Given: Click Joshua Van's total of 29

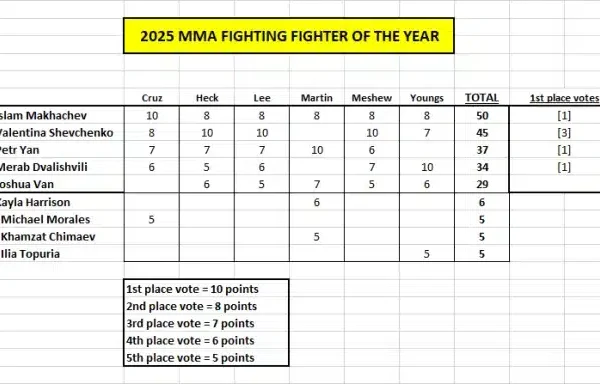Looking at the screenshot, I should [x=482, y=184].
